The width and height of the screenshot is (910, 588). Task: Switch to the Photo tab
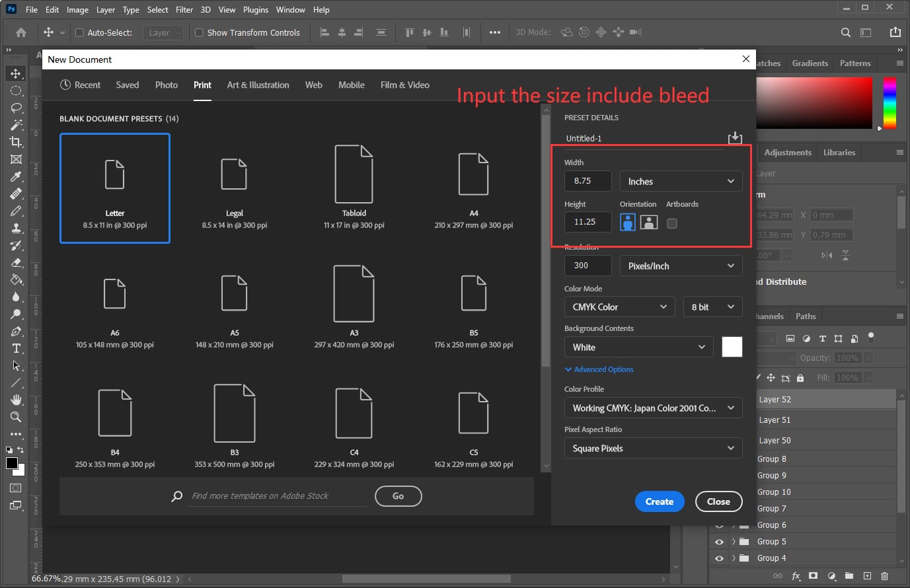tap(167, 85)
